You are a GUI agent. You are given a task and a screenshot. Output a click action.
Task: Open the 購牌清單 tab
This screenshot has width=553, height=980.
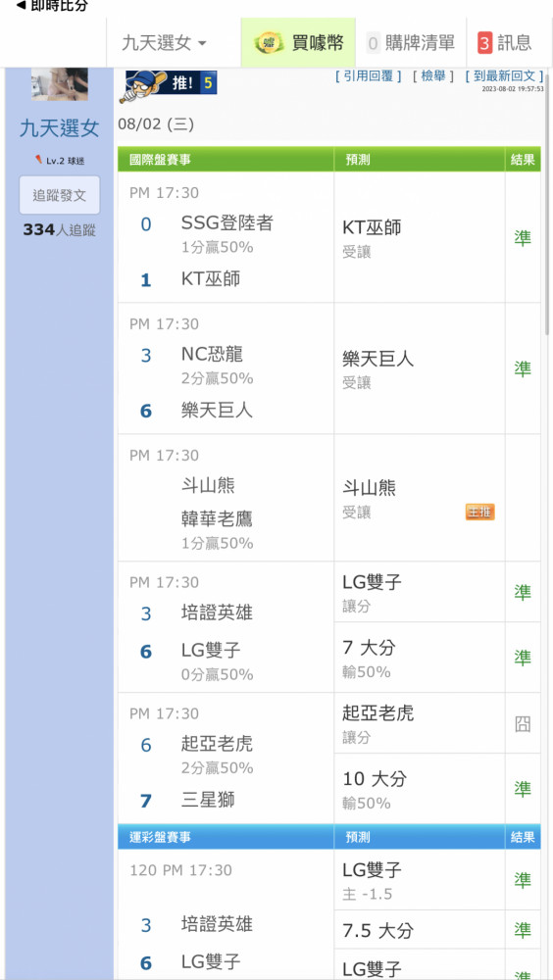click(x=411, y=43)
